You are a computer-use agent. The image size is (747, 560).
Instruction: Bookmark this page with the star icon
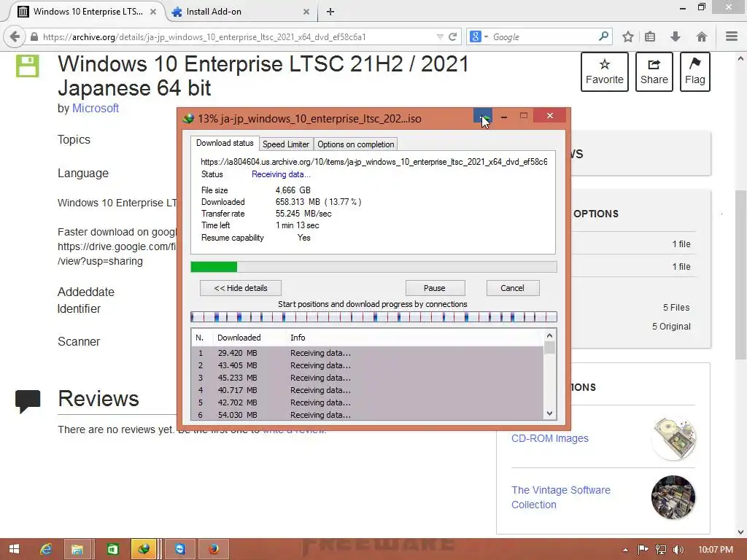click(628, 36)
